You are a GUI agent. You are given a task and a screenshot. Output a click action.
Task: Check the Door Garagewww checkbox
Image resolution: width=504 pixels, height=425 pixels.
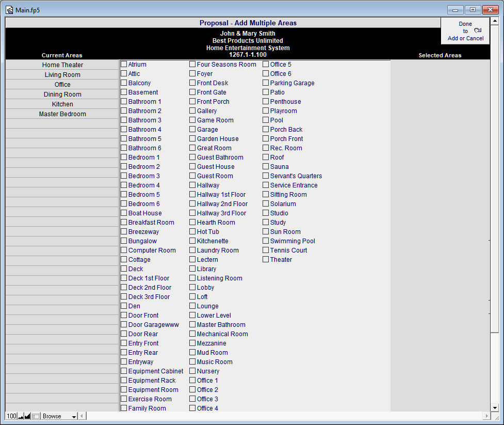click(x=124, y=324)
